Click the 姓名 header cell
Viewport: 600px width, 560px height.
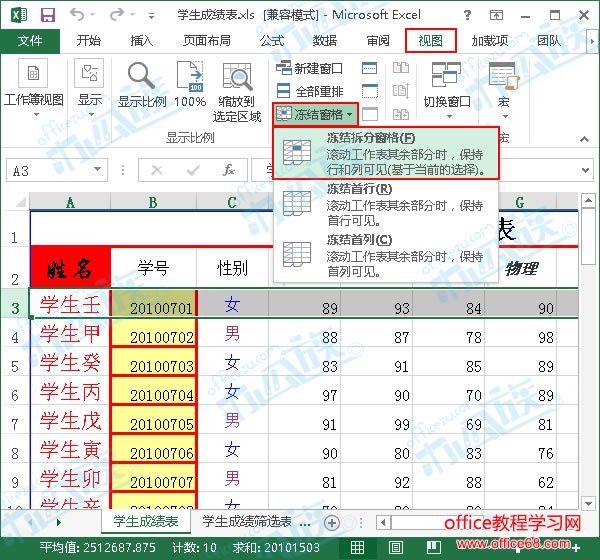click(x=70, y=267)
